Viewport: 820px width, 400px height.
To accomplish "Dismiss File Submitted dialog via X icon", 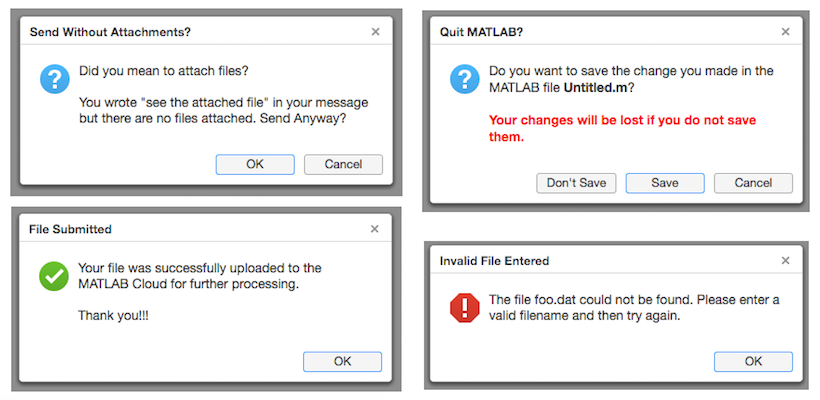I will coord(374,229).
